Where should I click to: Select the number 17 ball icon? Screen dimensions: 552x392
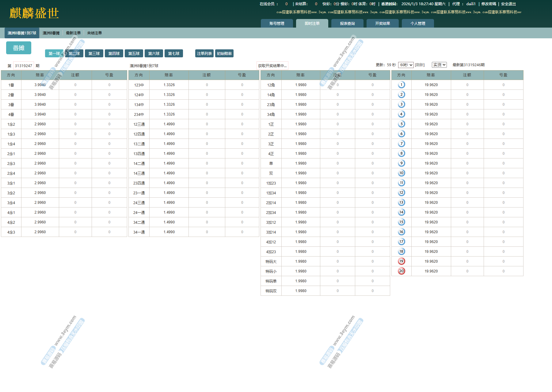click(401, 242)
